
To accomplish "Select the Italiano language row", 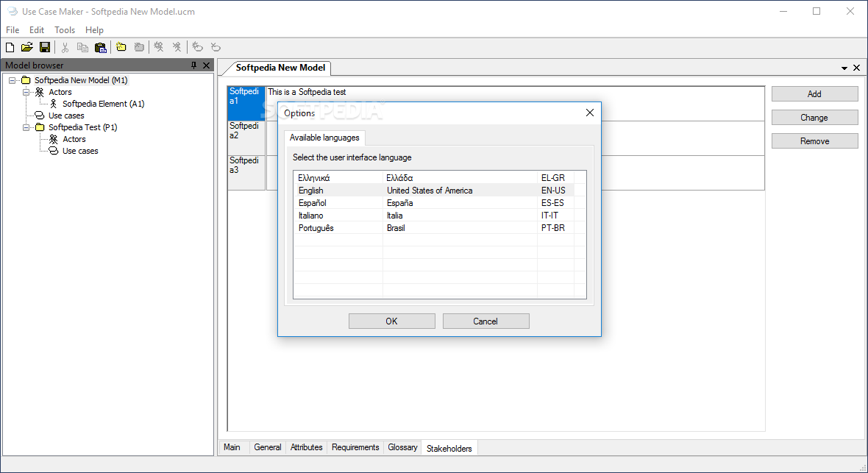I will (x=440, y=216).
